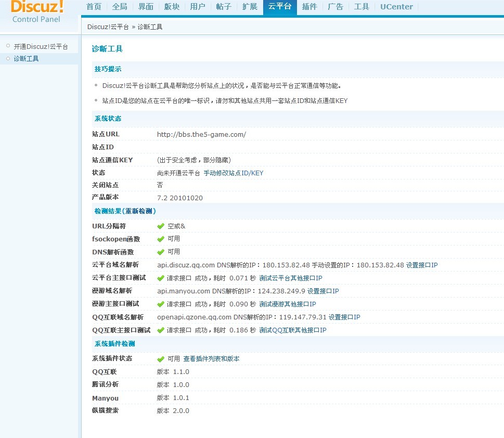
Task: Click the 0.090 秒 request time text
Action: tap(243, 304)
